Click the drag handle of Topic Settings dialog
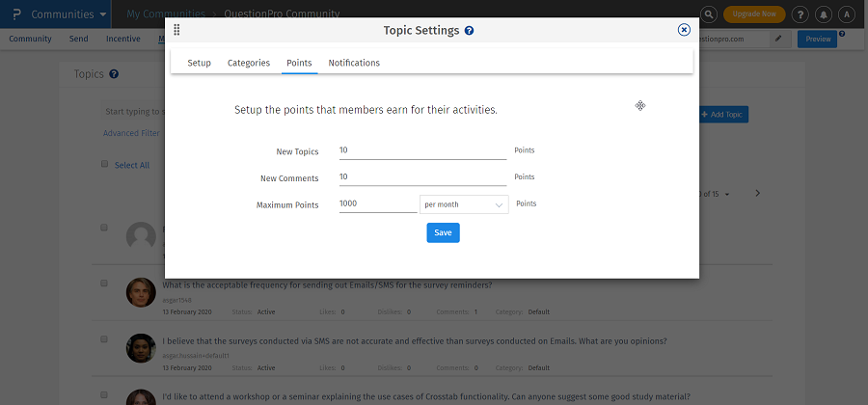Screen dimensions: 868x405 (176, 30)
